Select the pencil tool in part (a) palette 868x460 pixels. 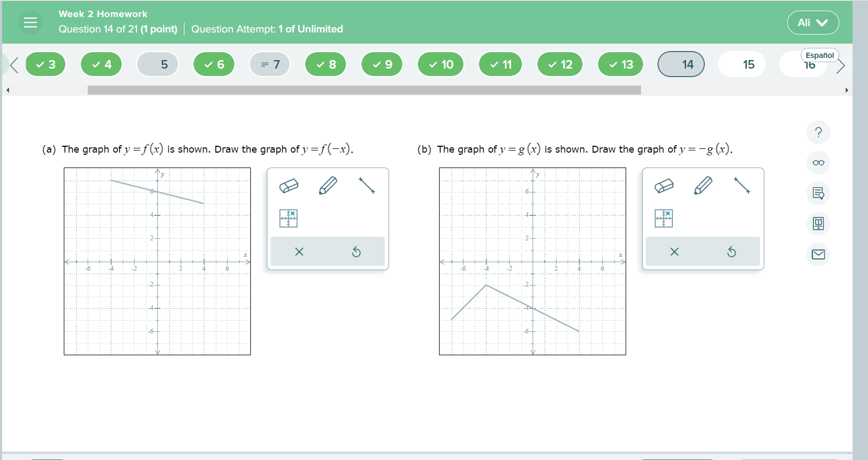point(328,186)
